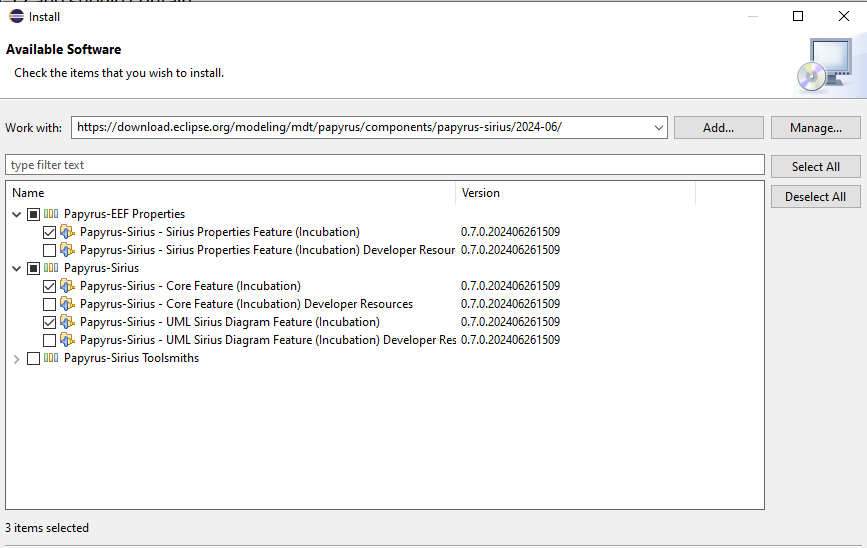Viewport: 867px width, 548px height.
Task: Focus the type filter text field
Action: coord(384,165)
